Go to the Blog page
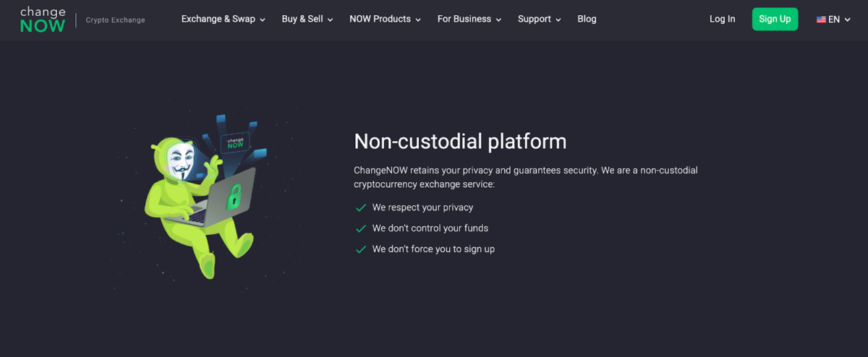This screenshot has width=868, height=357. click(587, 20)
